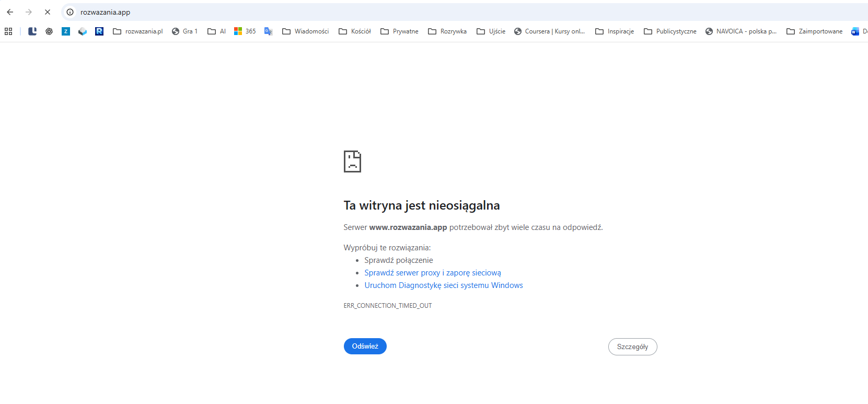Click 'Uruchom Diagnostykę sieci systemu Windows' link
The width and height of the screenshot is (868, 404).
pyautogui.click(x=444, y=285)
